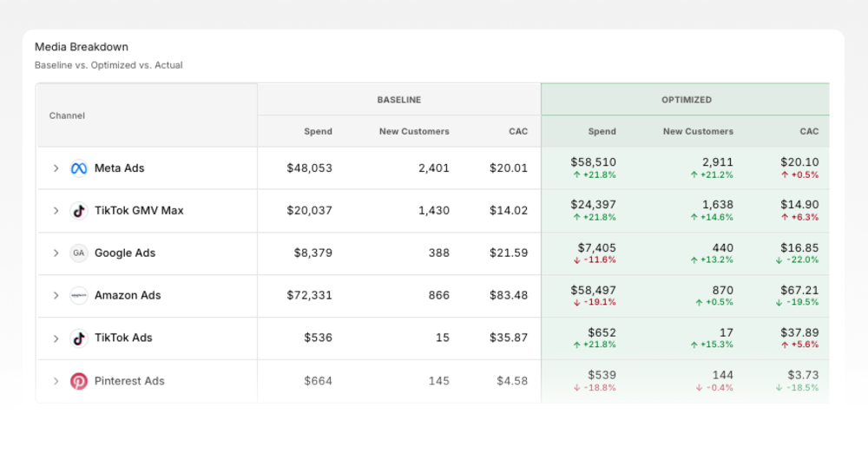The height and width of the screenshot is (460, 868).
Task: Click the TikTok Ads logo icon
Action: (79, 338)
